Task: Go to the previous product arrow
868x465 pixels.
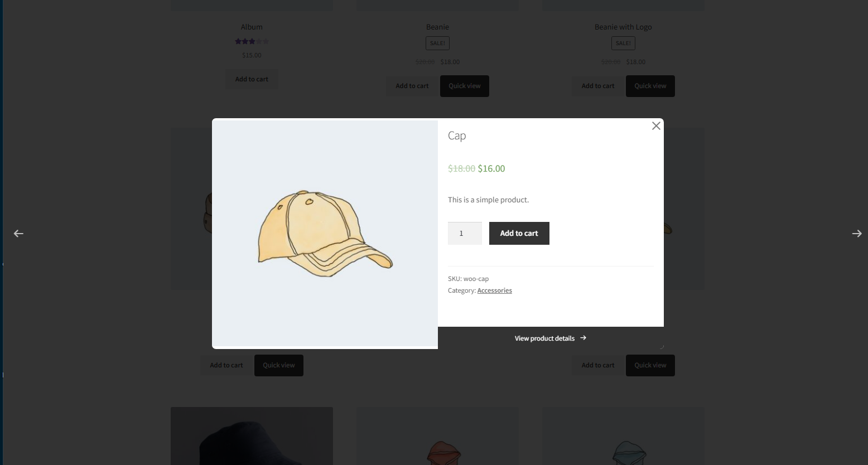Action: point(18,234)
